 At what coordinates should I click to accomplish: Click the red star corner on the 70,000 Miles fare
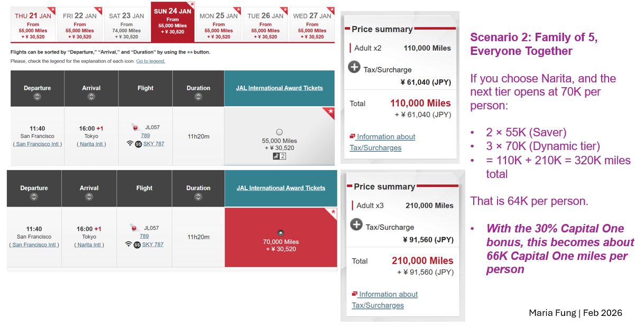[333, 212]
